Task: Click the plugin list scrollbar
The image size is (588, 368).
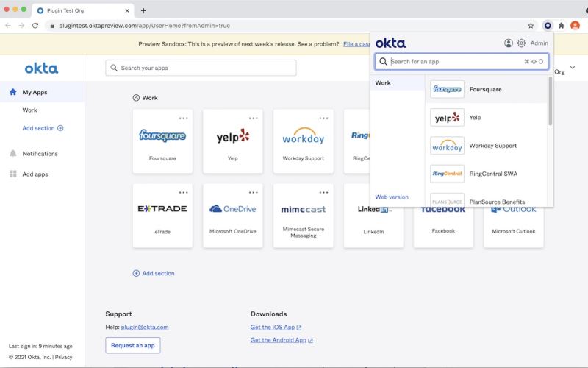Action: [x=550, y=101]
